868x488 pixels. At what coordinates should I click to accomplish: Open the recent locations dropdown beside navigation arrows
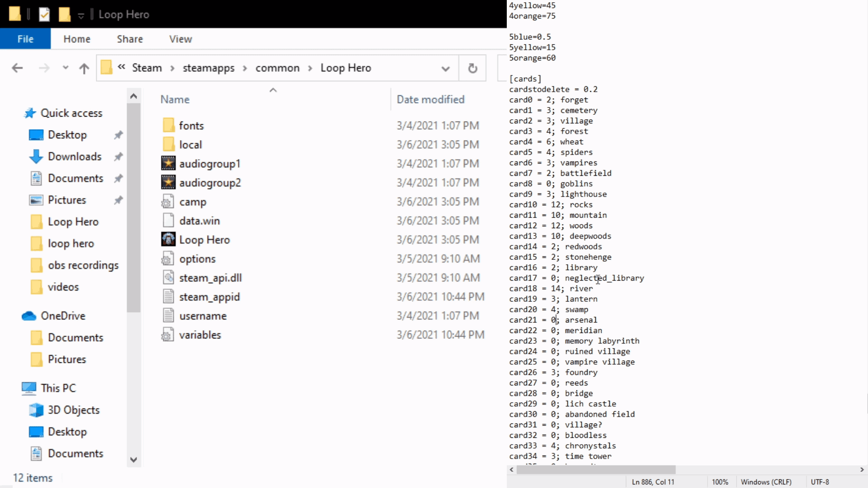[x=65, y=68]
